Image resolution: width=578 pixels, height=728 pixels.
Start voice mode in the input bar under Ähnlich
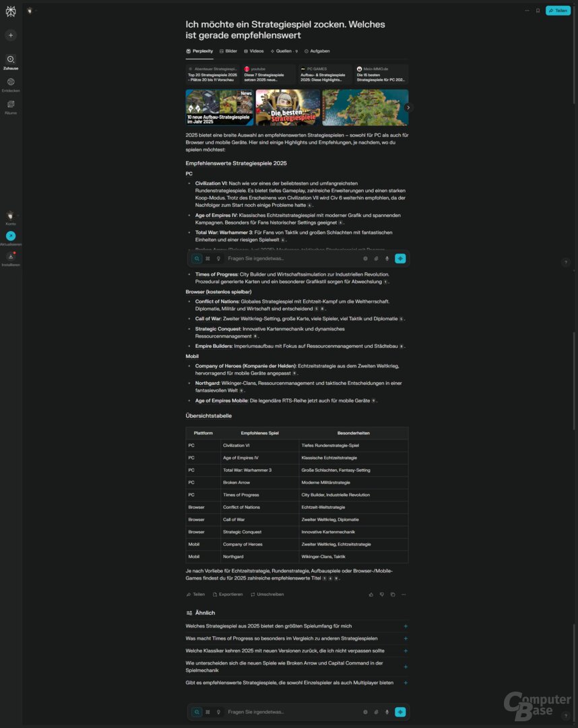click(x=400, y=712)
